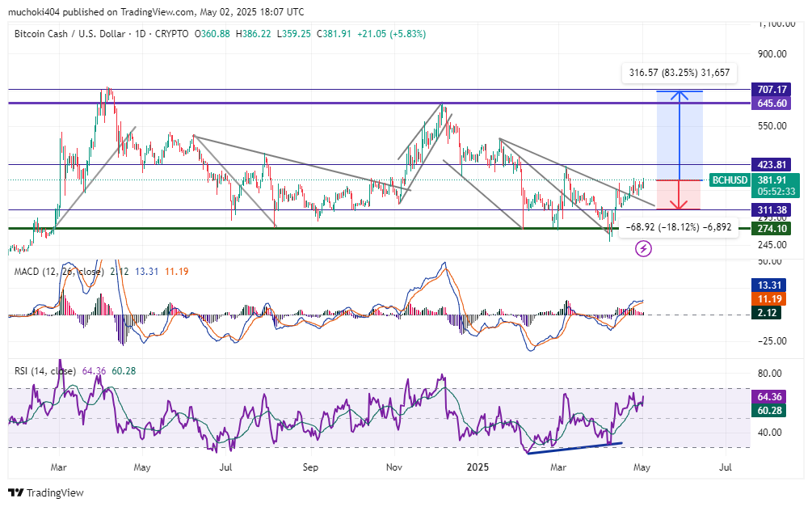Click the purple lightning bolt event icon
The width and height of the screenshot is (812, 507).
pos(644,249)
